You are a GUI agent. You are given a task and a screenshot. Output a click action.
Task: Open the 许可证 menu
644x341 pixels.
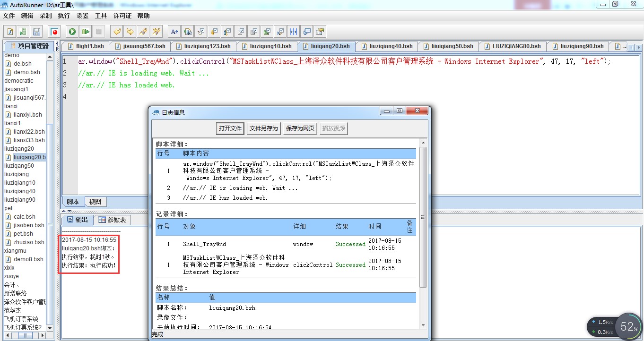[x=122, y=16]
